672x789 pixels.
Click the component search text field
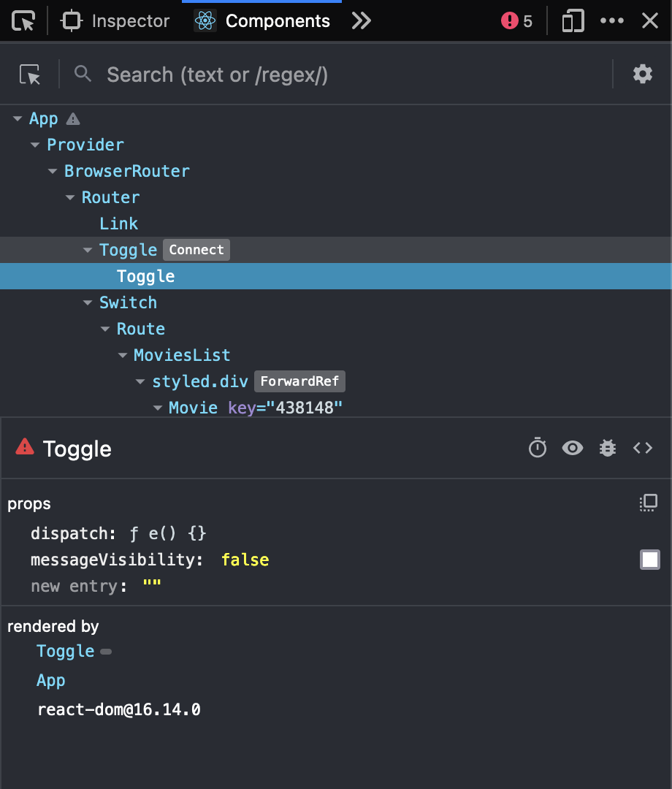click(351, 75)
